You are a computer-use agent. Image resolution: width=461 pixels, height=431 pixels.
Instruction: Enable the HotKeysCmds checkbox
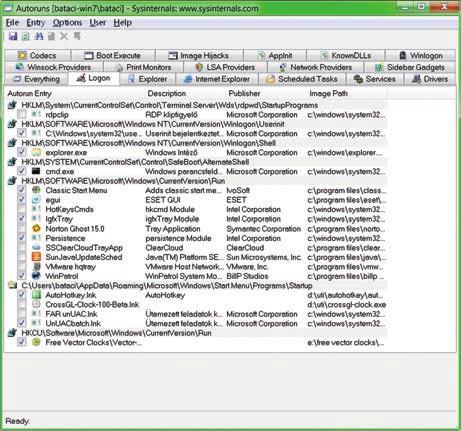(22, 209)
